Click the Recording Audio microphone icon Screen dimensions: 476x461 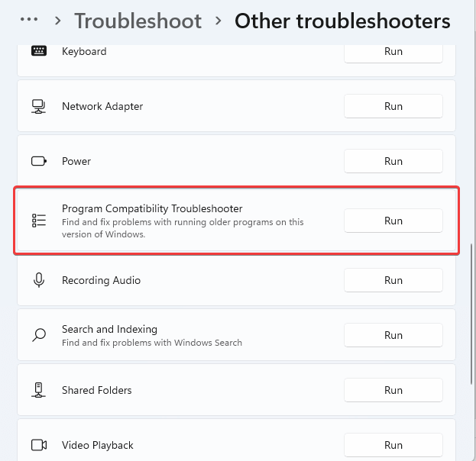39,280
